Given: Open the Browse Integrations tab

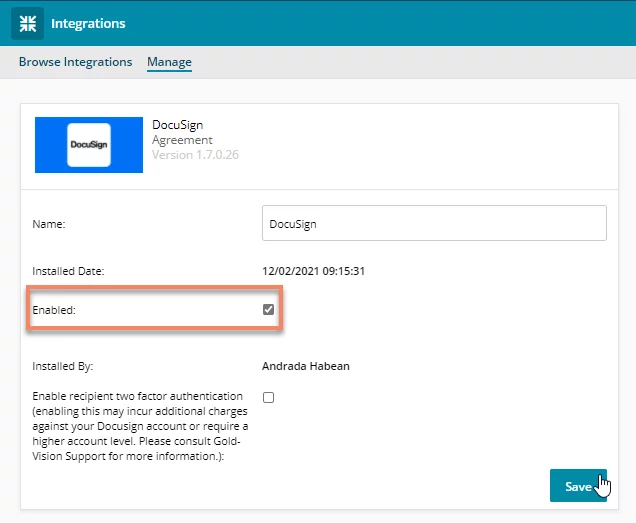Looking at the screenshot, I should click(75, 62).
